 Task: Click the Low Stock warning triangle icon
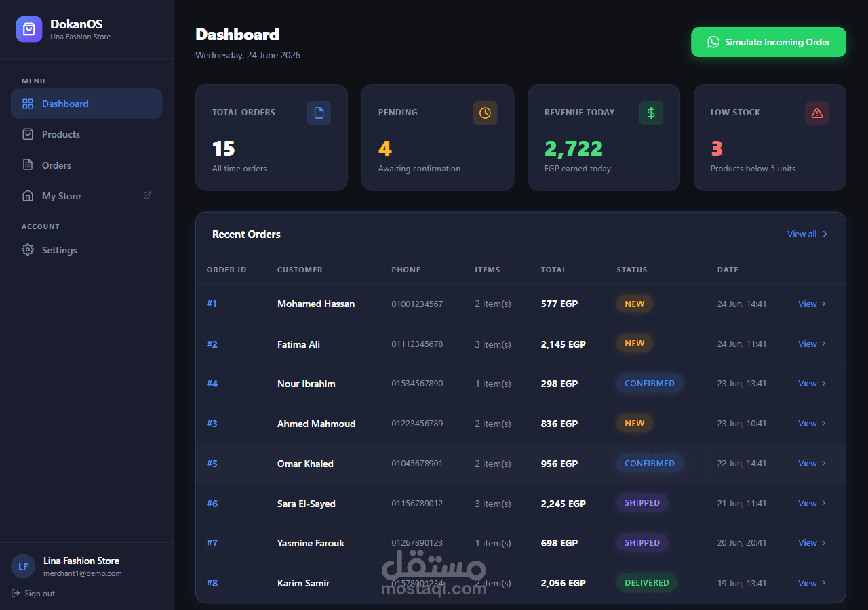click(817, 113)
